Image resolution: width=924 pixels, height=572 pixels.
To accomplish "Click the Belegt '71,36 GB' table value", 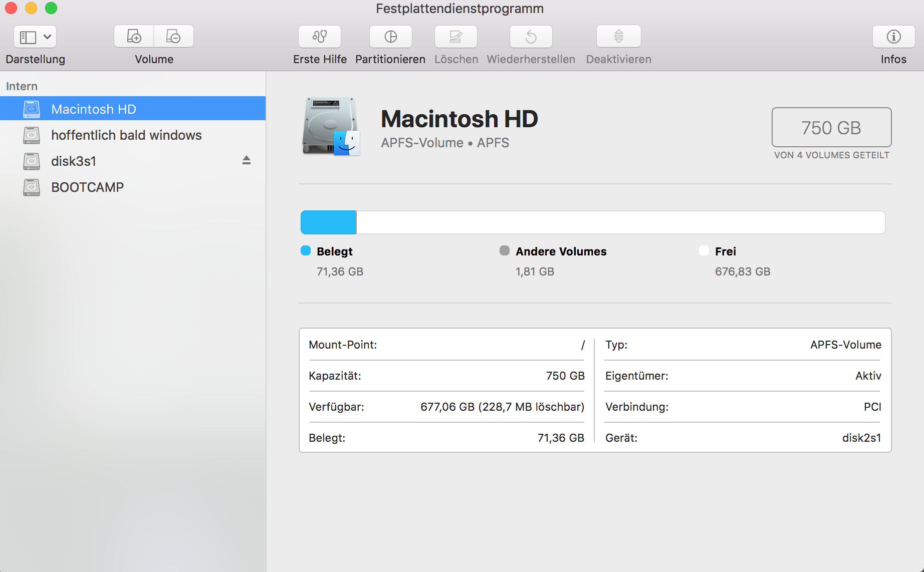I will point(561,438).
